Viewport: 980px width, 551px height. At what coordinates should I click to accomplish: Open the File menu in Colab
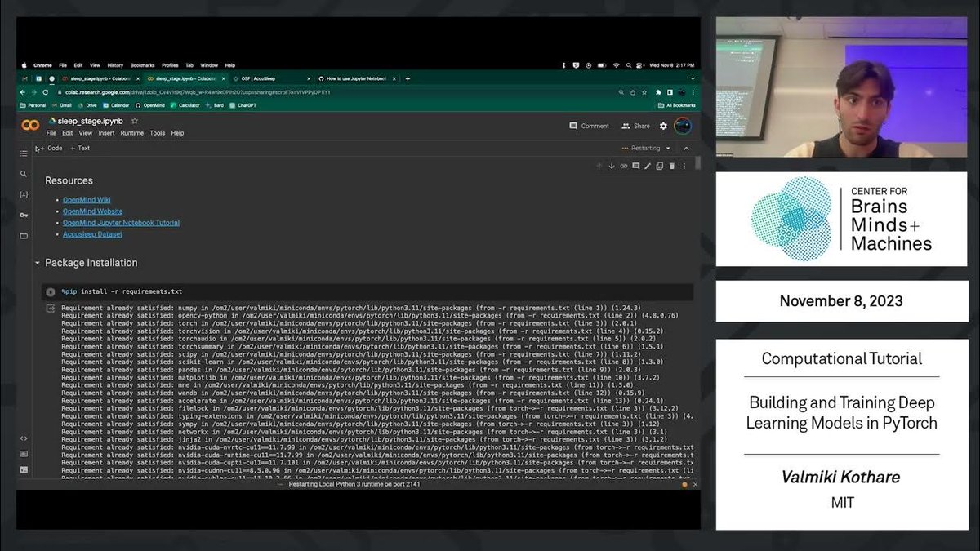click(51, 133)
